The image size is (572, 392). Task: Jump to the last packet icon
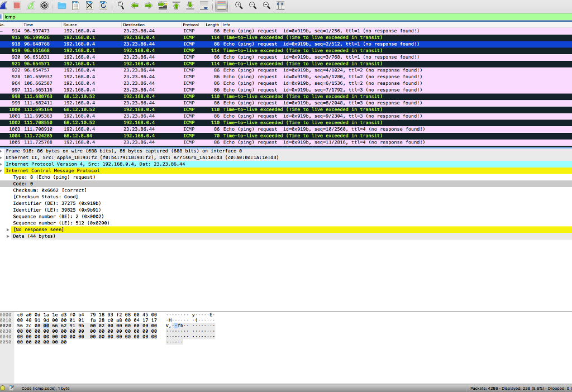190,6
